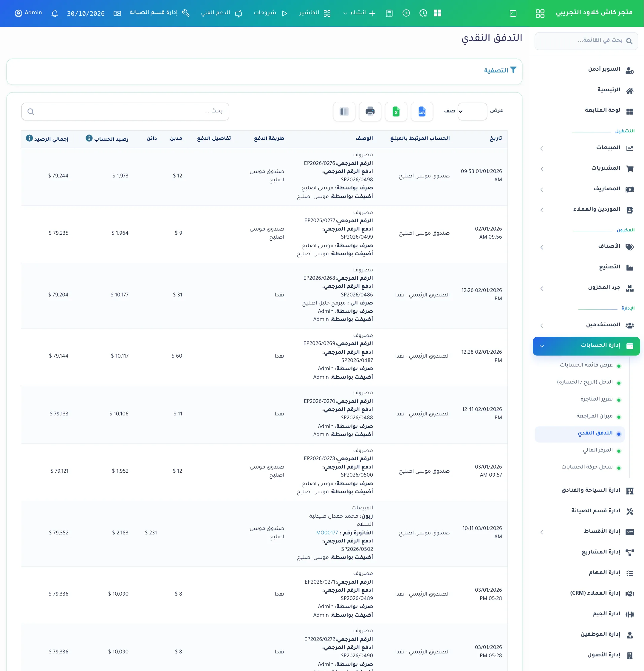Open notifications bell in top bar
Screen dimensions: 644x671
pos(54,13)
